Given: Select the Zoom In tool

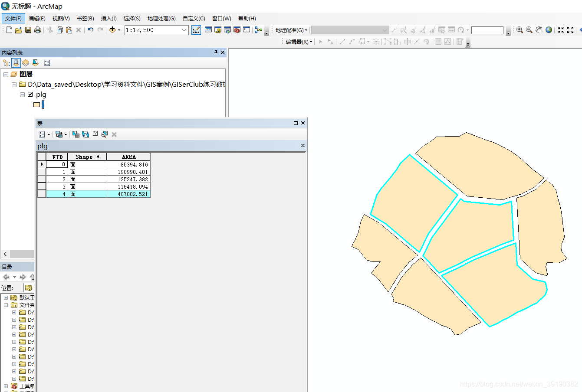Looking at the screenshot, I should point(520,30).
